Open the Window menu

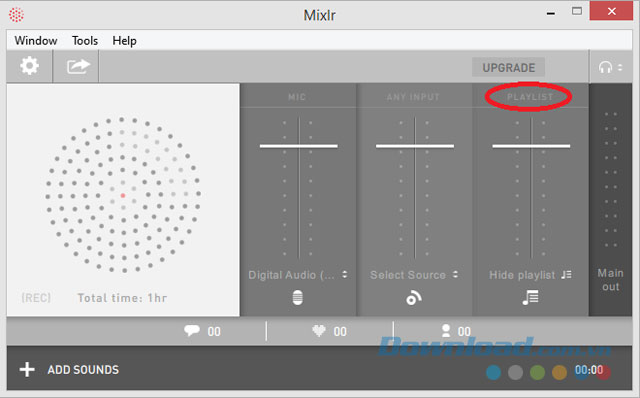click(x=36, y=41)
